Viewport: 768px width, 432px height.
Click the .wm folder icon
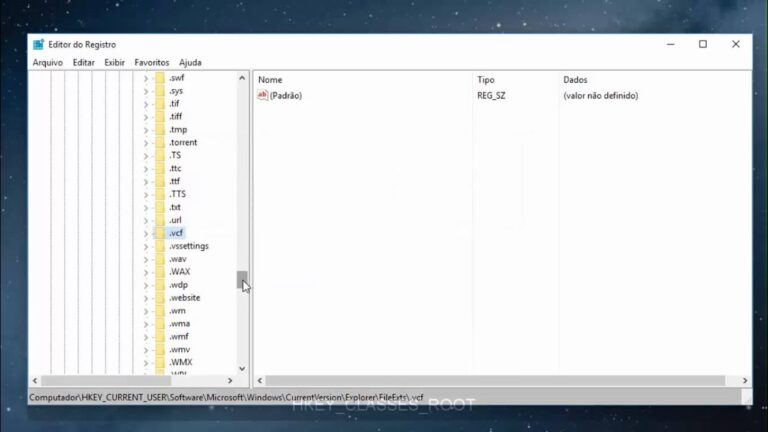[160, 311]
